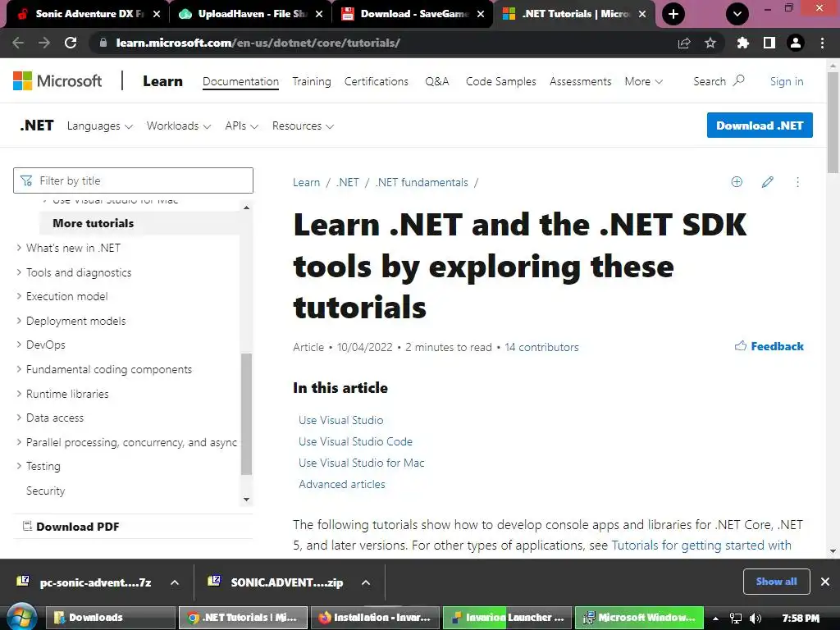Switch to Invarion Launcher taskbar item
Viewport: 840px width, 630px height.
[508, 617]
